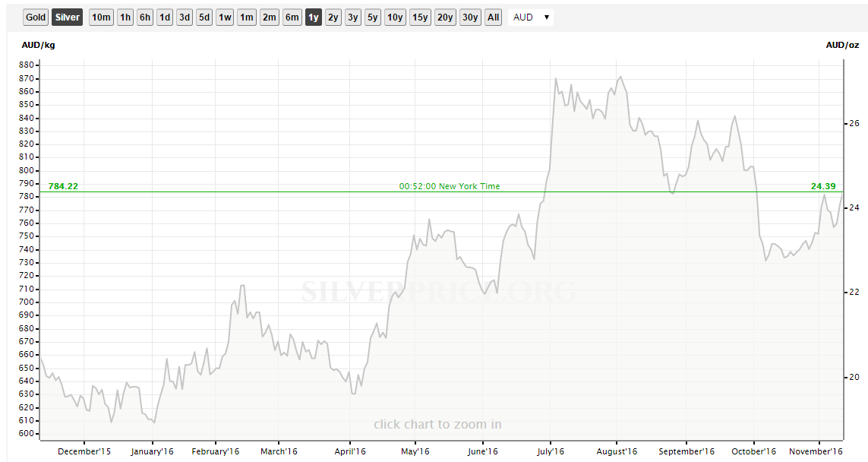Select the 1m monthly range
Image resolution: width=868 pixels, height=462 pixels.
[247, 17]
